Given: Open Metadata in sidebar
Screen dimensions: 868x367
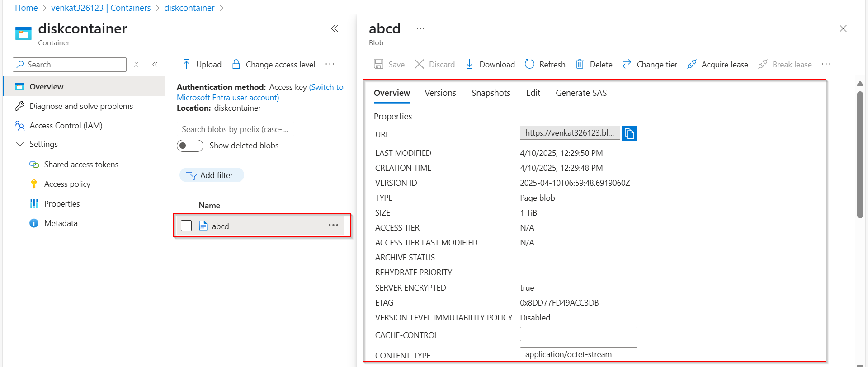Looking at the screenshot, I should click(61, 223).
